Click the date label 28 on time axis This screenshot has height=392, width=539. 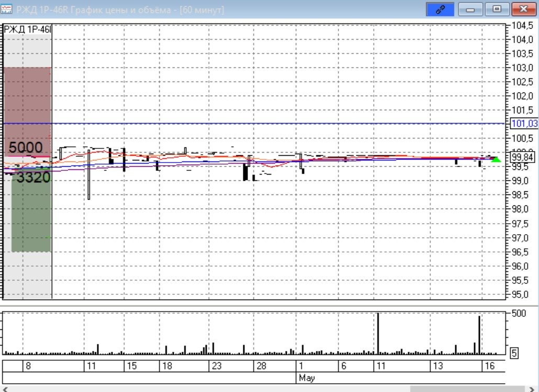point(261,366)
